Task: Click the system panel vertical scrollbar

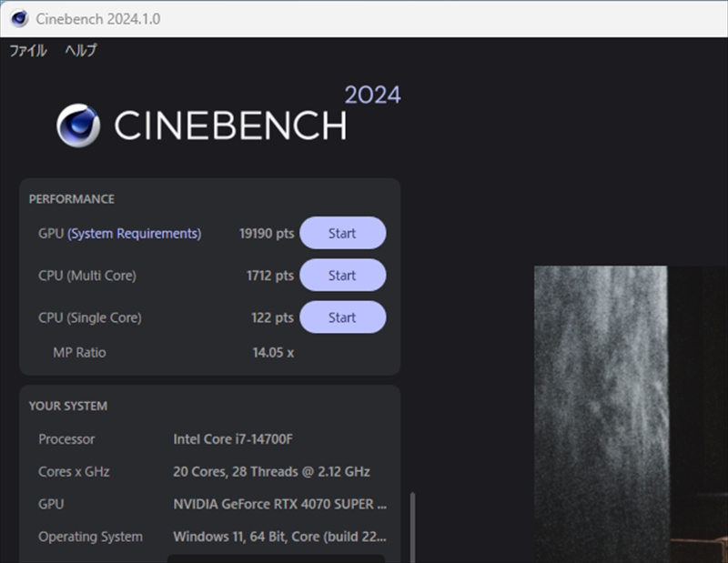Action: (412, 528)
